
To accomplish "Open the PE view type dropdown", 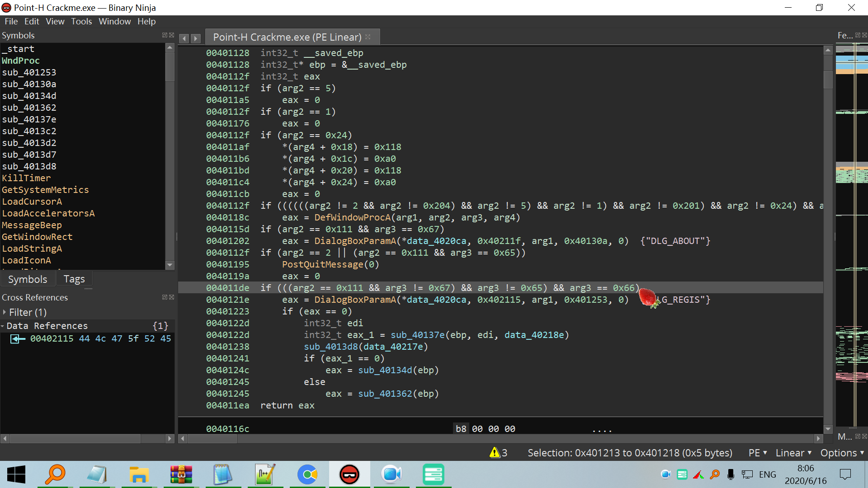I will [758, 453].
